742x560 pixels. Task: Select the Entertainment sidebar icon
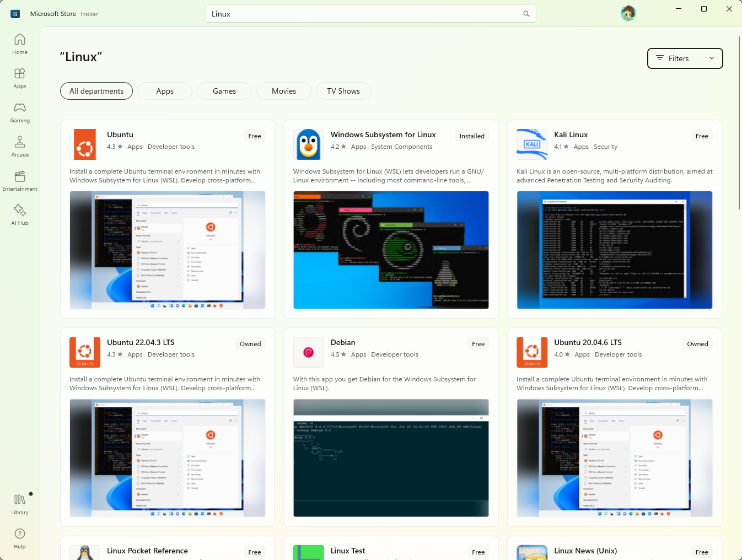point(20,181)
